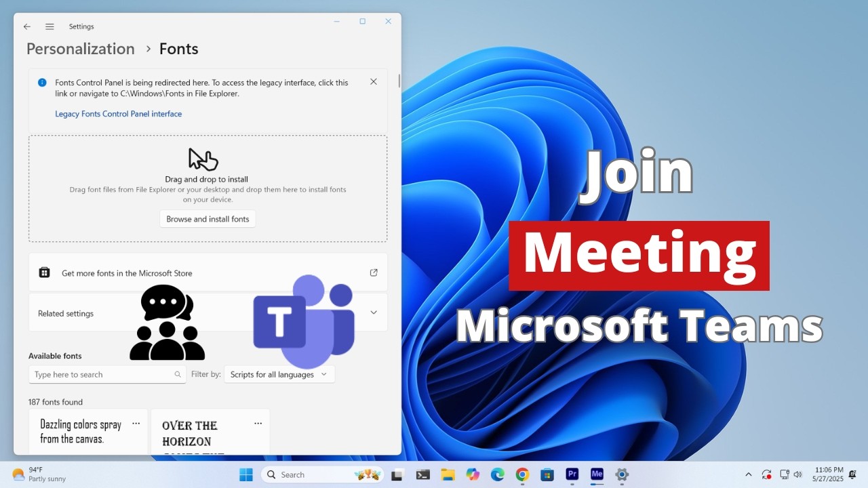The image size is (868, 488).
Task: Open more options on Dazzling colors font card
Action: tap(136, 423)
